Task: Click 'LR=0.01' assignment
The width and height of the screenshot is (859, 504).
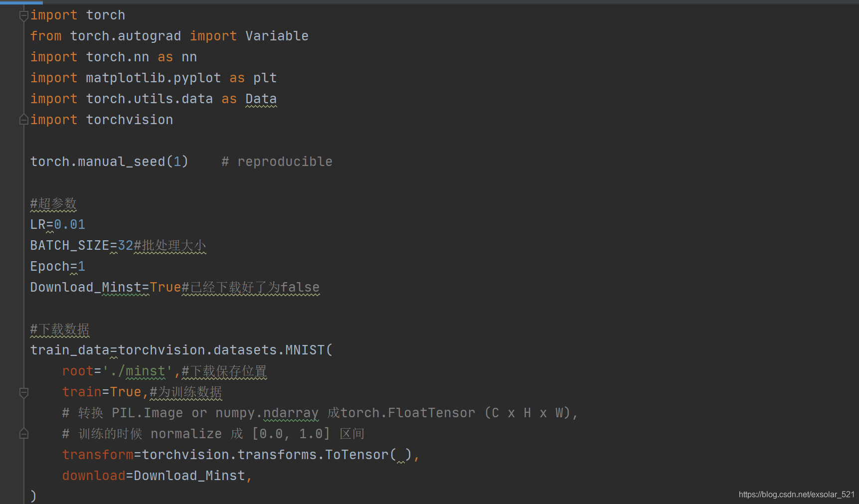Action: (58, 225)
